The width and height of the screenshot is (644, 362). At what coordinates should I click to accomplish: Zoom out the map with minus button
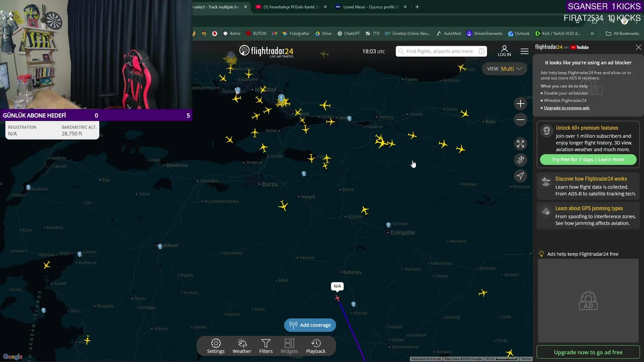pyautogui.click(x=521, y=120)
